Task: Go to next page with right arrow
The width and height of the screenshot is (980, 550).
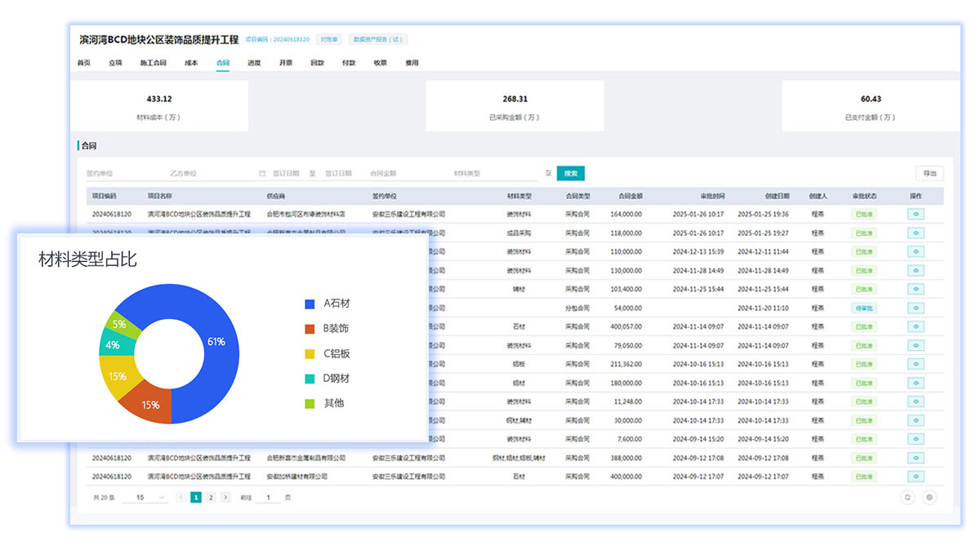Action: (x=225, y=497)
